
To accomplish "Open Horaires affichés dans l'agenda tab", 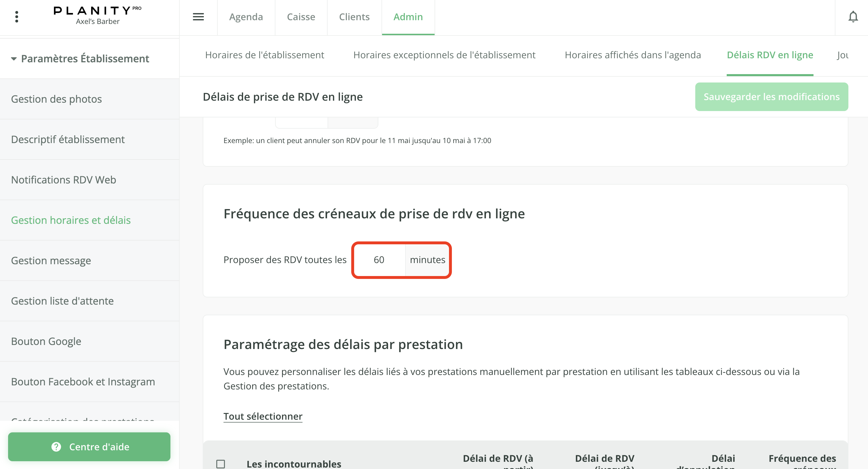I will pos(632,55).
